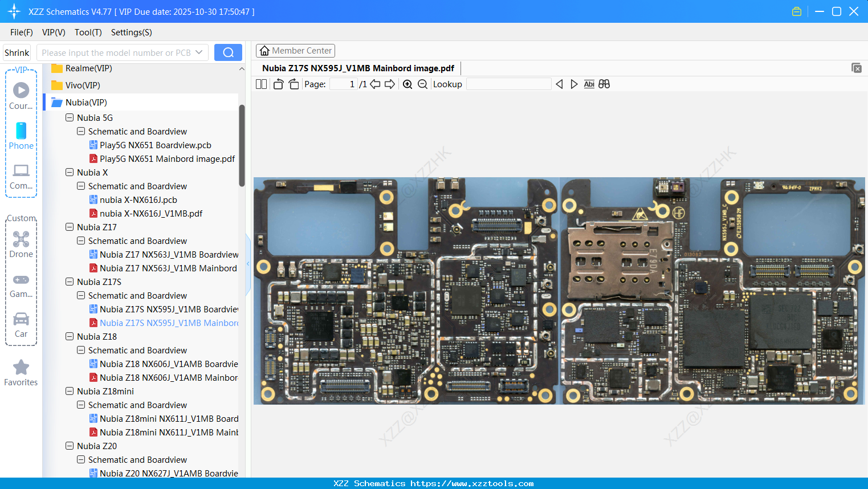Switch to dual-page view mode
The height and width of the screenshot is (489, 868).
[x=260, y=84]
